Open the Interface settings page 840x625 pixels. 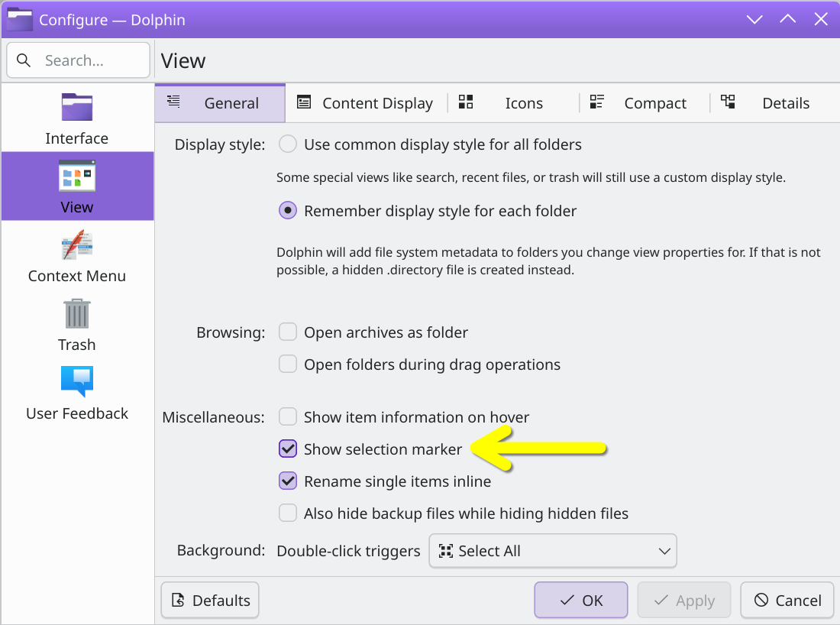click(77, 118)
